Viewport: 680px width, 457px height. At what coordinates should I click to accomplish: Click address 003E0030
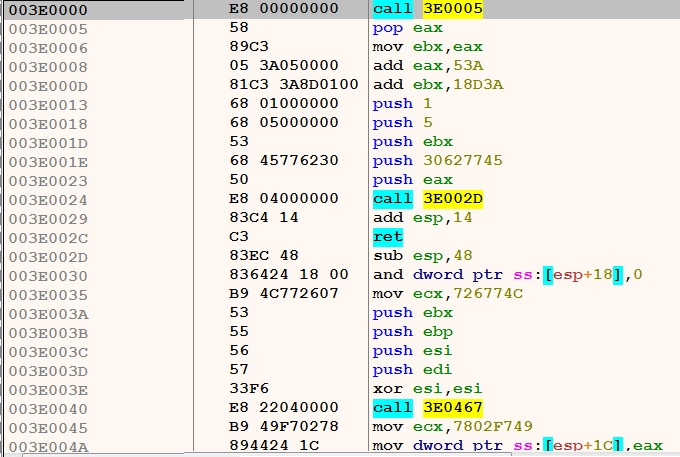pyautogui.click(x=48, y=276)
